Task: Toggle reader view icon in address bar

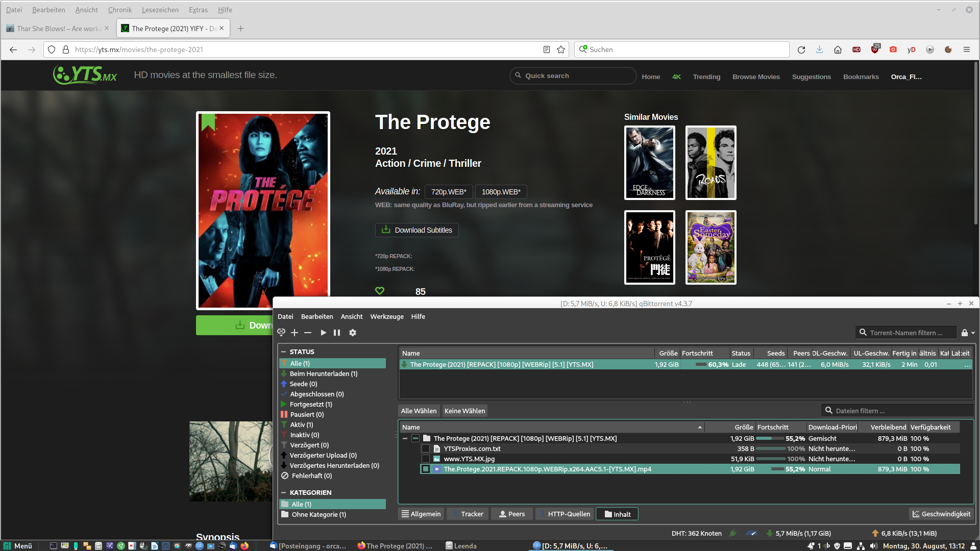Action: [x=547, y=49]
